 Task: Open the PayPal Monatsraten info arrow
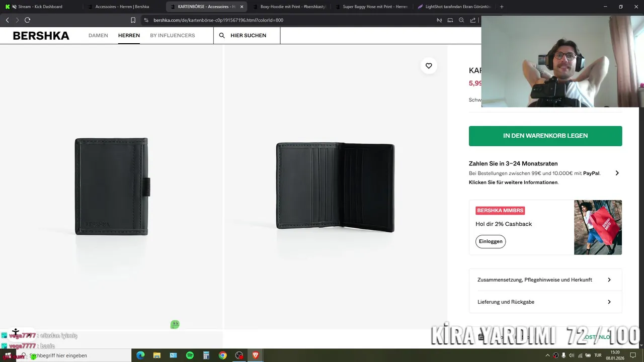click(617, 173)
